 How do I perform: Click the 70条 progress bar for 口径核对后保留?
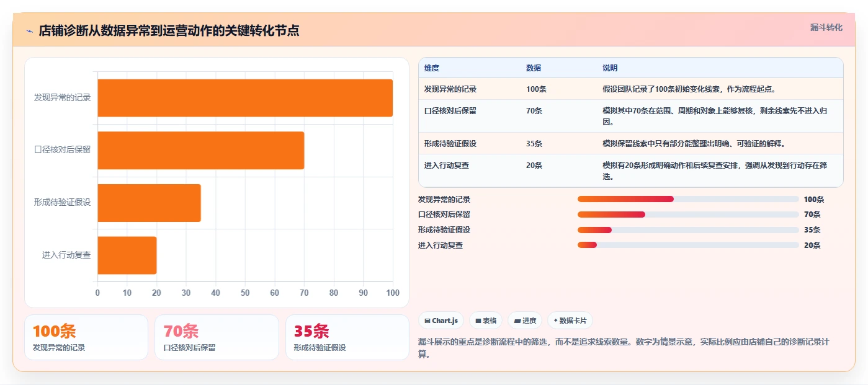pos(688,215)
